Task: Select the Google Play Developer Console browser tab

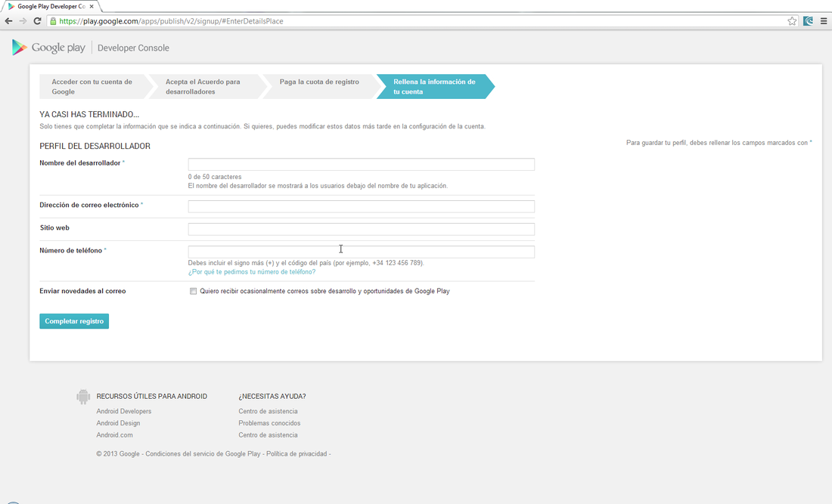Action: point(51,6)
